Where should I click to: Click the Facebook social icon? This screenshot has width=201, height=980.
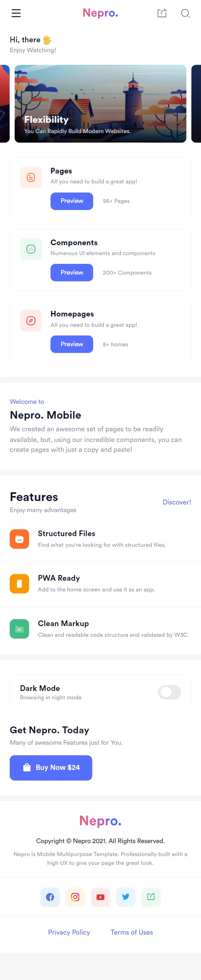tap(50, 897)
